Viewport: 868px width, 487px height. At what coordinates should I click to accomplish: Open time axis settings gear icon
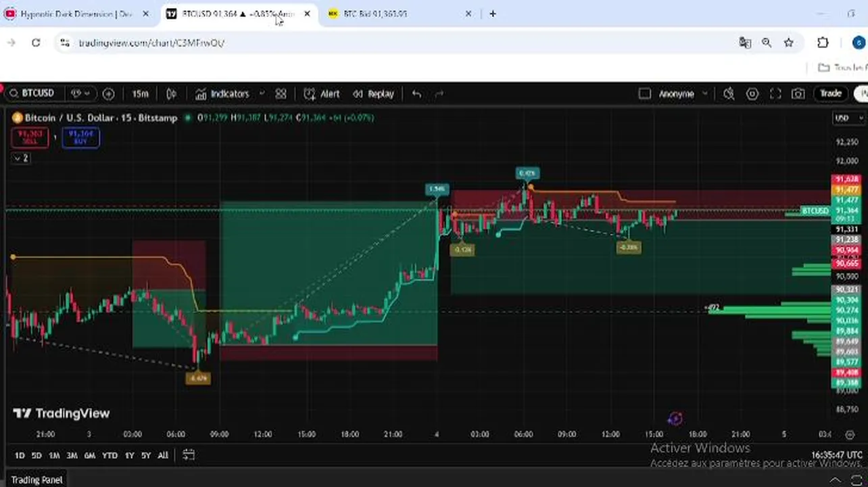coord(850,434)
